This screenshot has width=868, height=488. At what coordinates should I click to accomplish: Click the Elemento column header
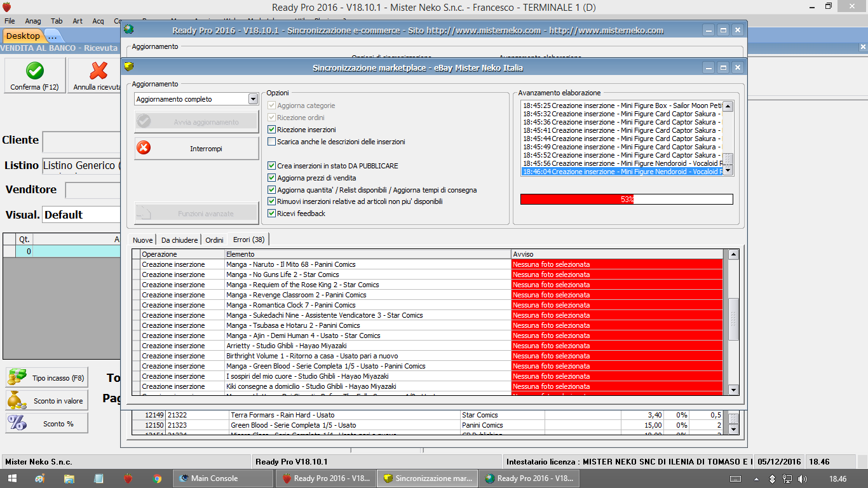[x=368, y=254]
